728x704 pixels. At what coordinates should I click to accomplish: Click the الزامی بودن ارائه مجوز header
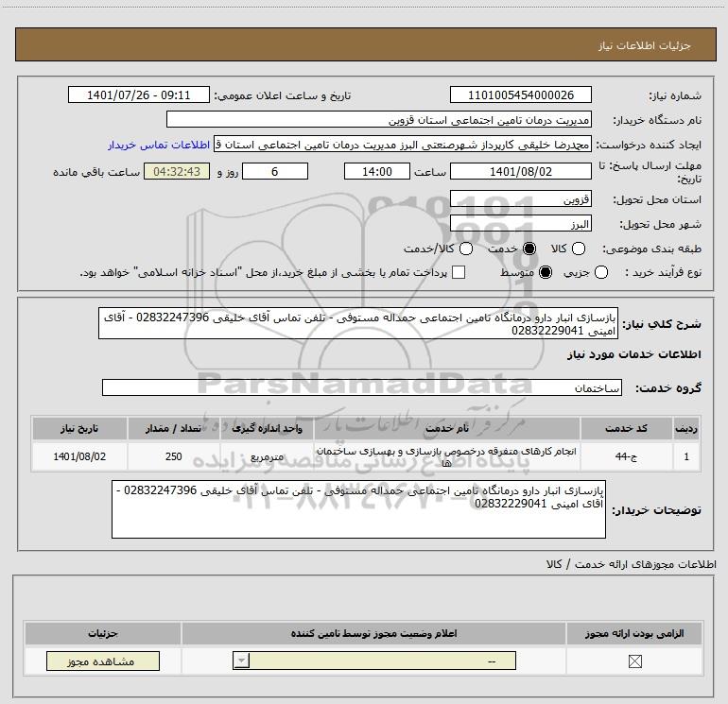[634, 633]
